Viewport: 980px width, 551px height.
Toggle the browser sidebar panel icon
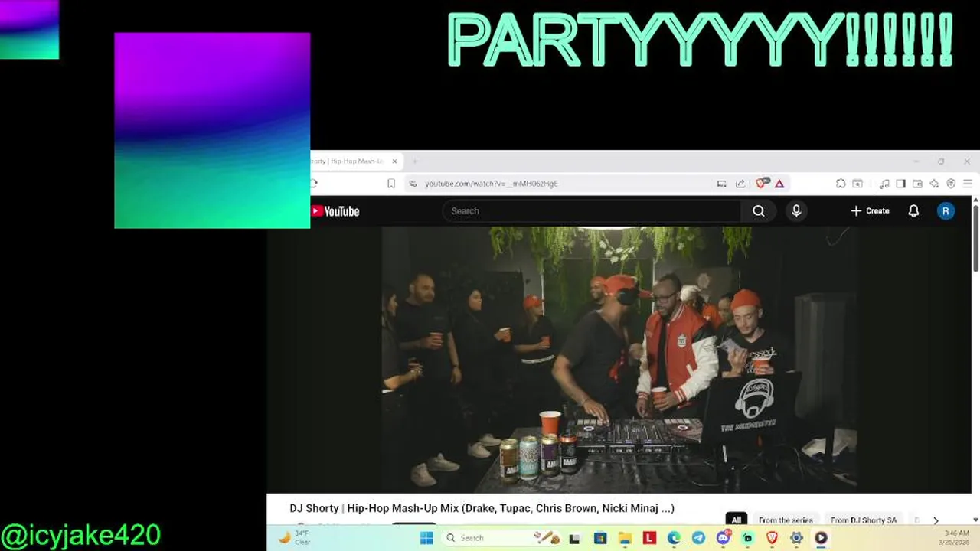[x=900, y=184]
